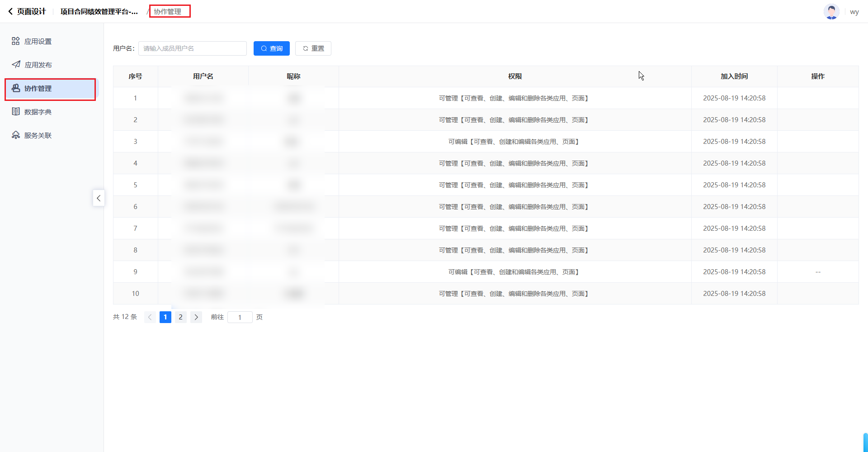Image resolution: width=868 pixels, height=452 pixels.
Task: Click project name breadcrumb 项目合同绩效管理平台
Action: click(99, 12)
